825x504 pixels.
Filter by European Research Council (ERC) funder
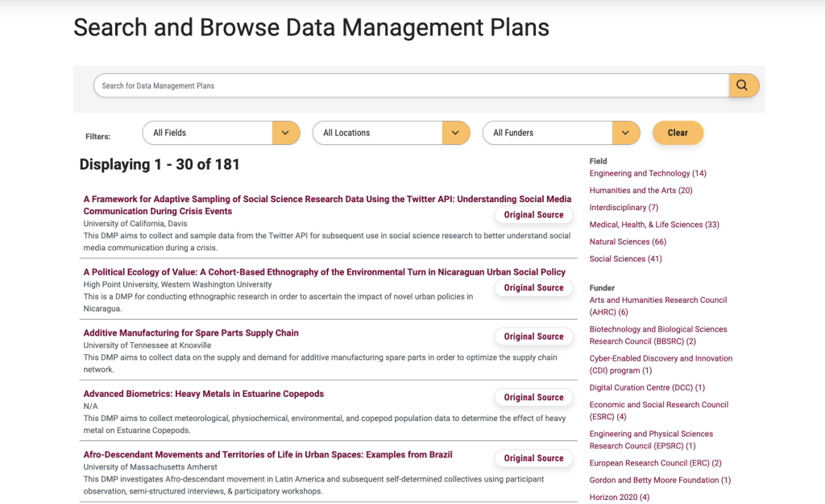coord(655,463)
